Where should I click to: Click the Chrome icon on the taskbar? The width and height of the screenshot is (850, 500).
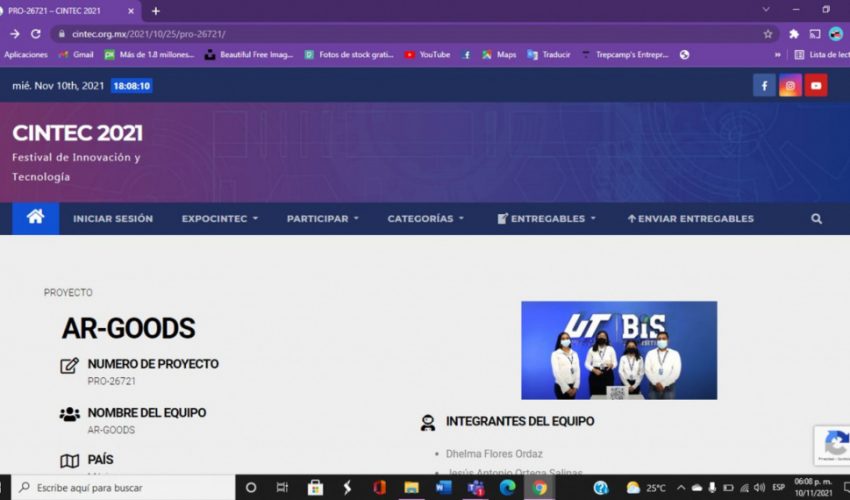[x=539, y=488]
